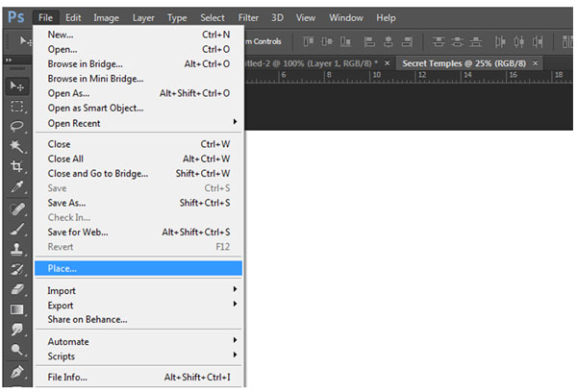Image resolution: width=577 pixels, height=392 pixels.
Task: Select the Smudge tool
Action: tap(17, 330)
